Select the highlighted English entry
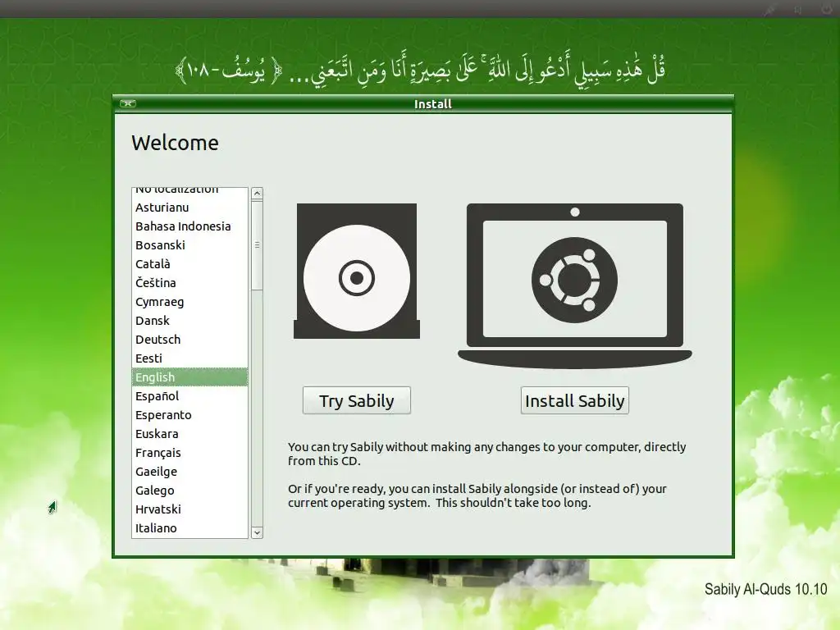 point(189,377)
